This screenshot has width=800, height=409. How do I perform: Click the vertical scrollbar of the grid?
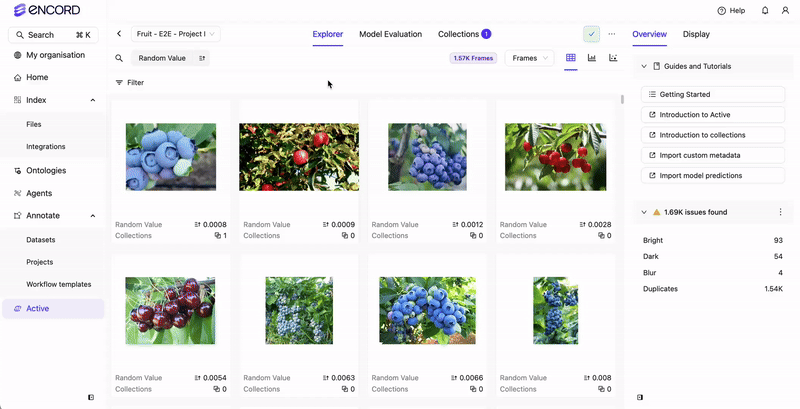(x=622, y=99)
